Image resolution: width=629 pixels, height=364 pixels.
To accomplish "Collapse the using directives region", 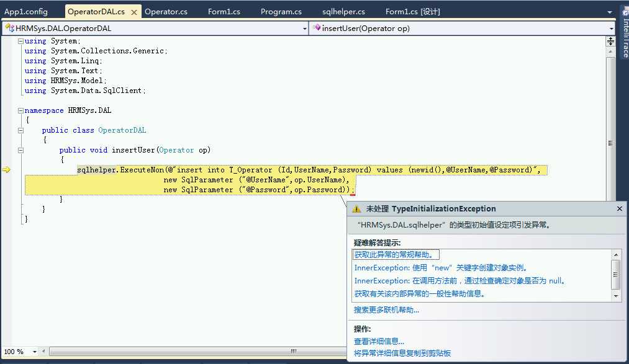I will tap(20, 41).
